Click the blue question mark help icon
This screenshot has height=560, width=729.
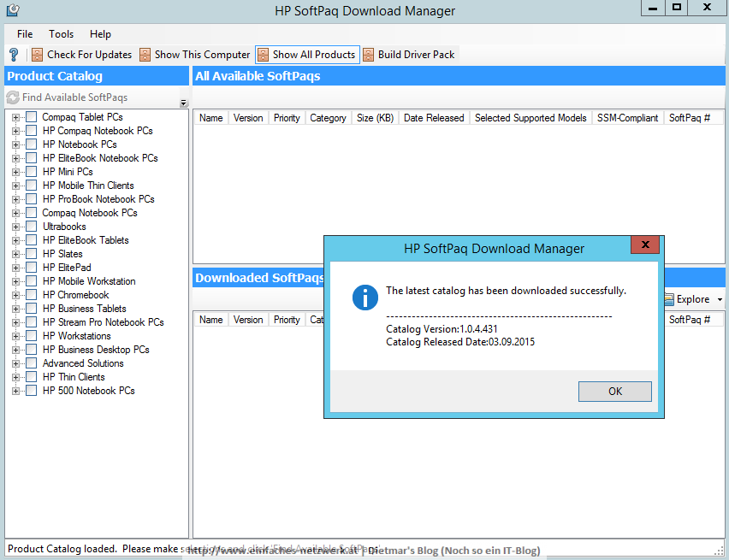click(x=14, y=55)
